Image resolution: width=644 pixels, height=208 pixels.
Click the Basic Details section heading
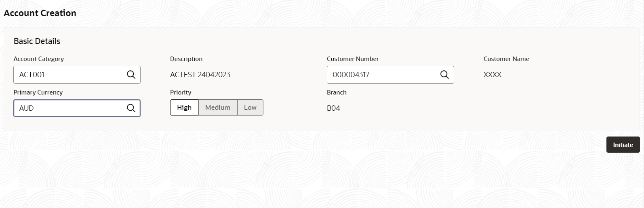point(37,41)
